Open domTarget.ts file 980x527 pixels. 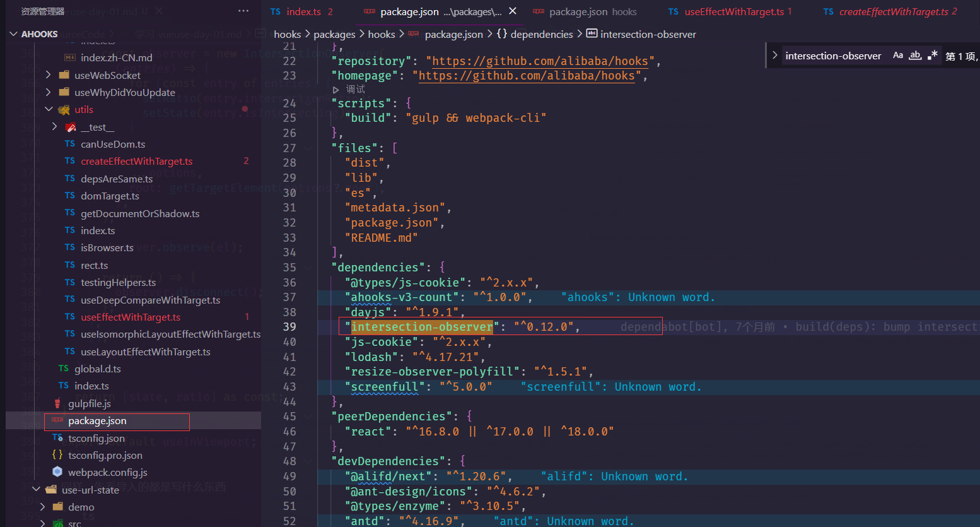110,196
